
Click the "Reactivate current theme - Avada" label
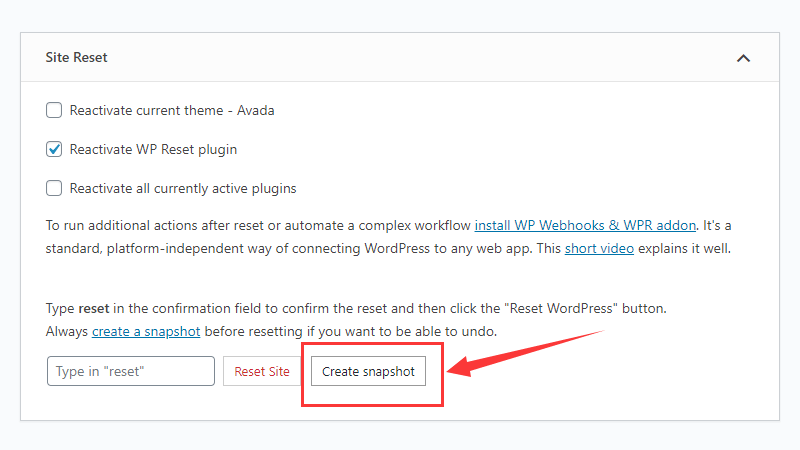(x=171, y=110)
